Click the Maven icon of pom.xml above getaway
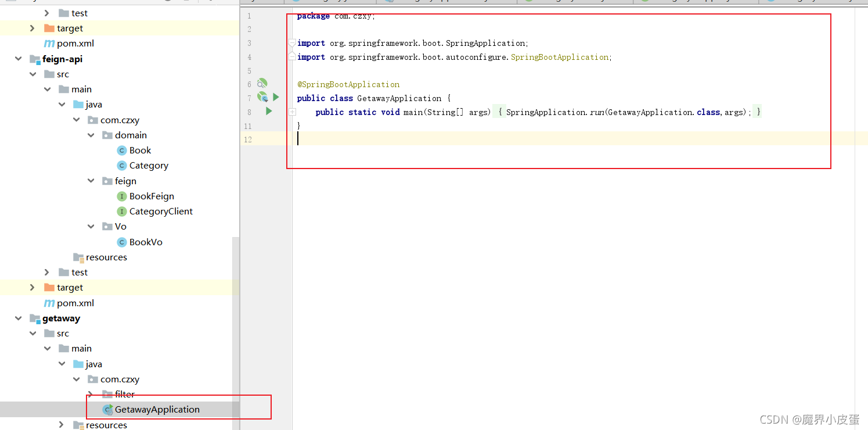The height and width of the screenshot is (430, 868). (x=49, y=303)
